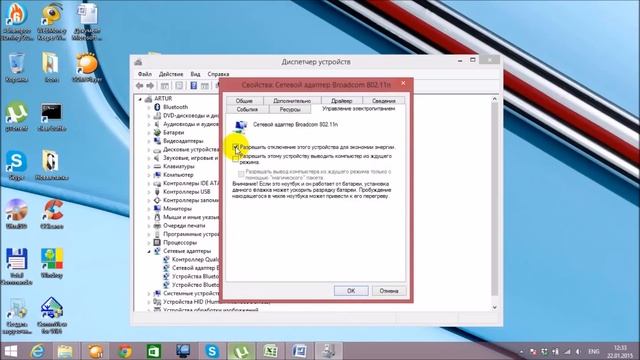640x360 pixels.
Task: Click the Батареи battery icon in tree
Action: click(x=157, y=133)
